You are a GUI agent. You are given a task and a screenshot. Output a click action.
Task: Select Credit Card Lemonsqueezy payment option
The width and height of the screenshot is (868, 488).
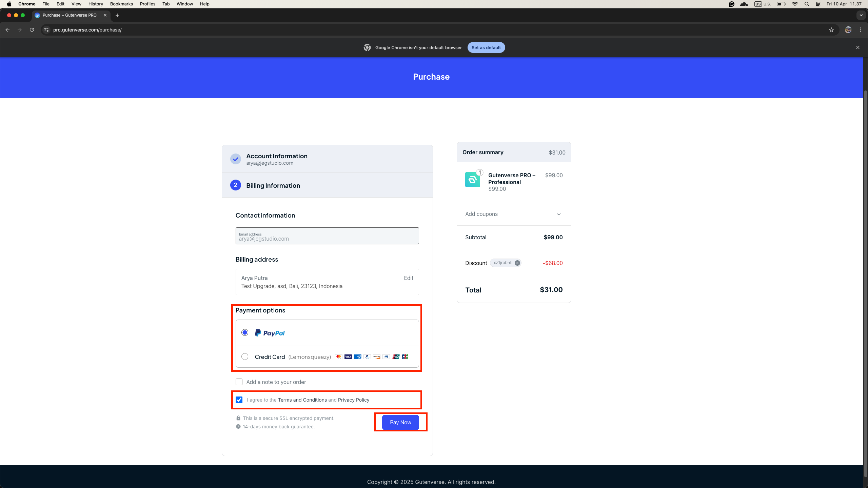(245, 357)
